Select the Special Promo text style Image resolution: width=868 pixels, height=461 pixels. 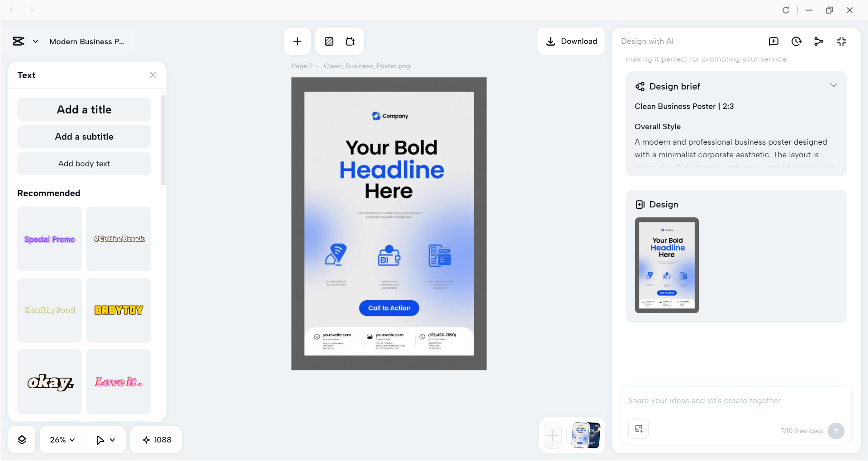coord(50,239)
